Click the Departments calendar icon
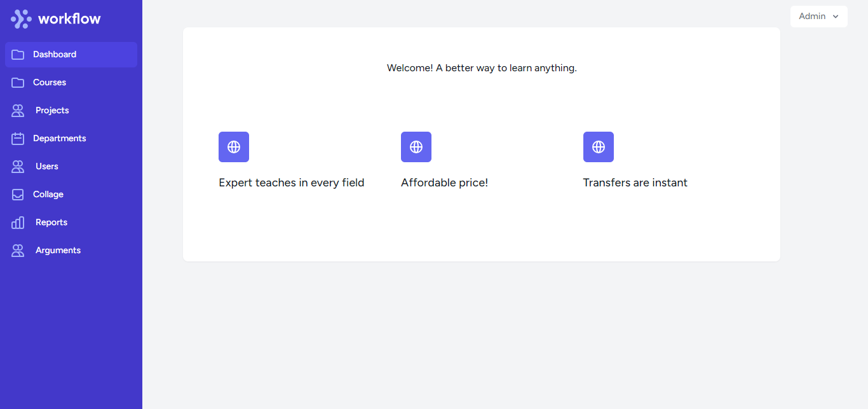Image resolution: width=868 pixels, height=409 pixels. point(18,138)
